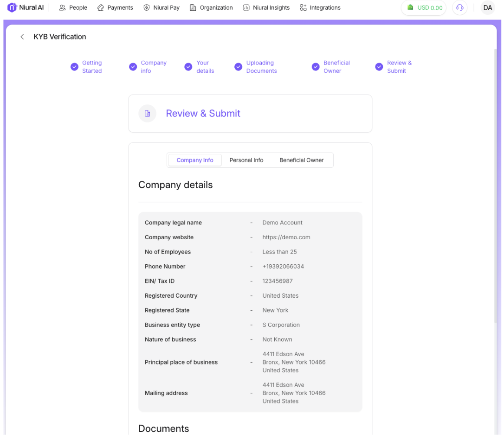Screen dimensions: 504x447
Task: Open the Niural Pay menu
Action: tap(162, 8)
